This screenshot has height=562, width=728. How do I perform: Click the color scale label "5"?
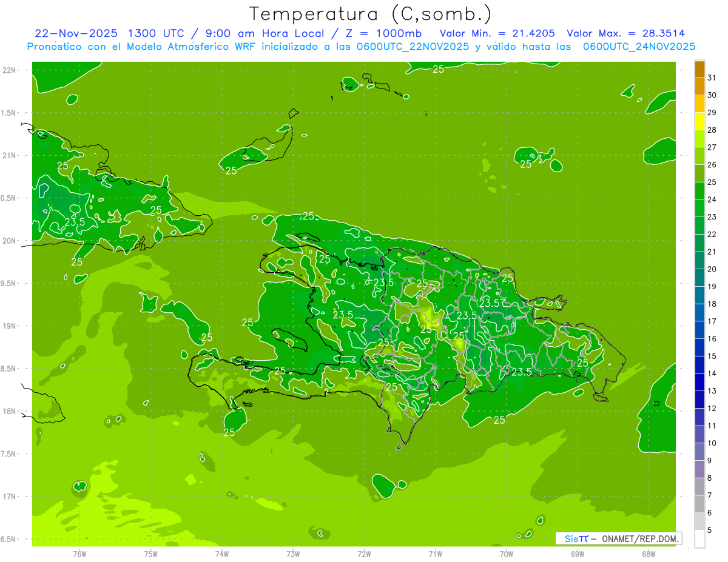click(710, 530)
